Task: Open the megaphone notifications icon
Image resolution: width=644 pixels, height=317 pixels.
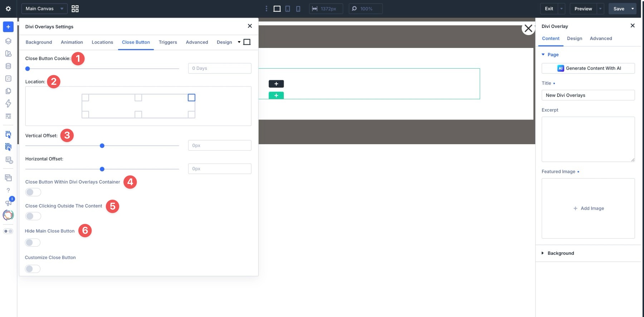Action: [x=8, y=203]
